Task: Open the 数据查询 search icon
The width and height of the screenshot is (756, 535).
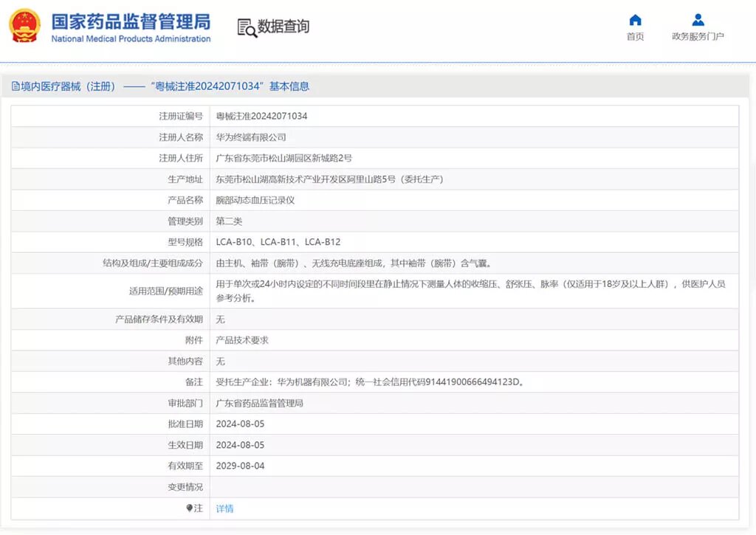Action: tap(247, 28)
